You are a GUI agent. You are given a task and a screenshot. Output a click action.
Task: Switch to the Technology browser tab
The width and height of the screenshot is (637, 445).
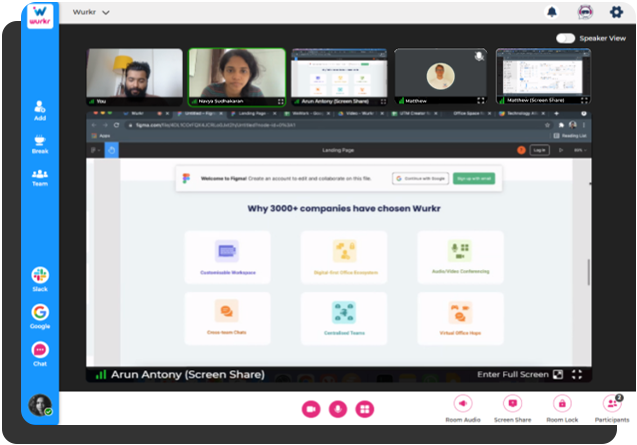coord(524,113)
